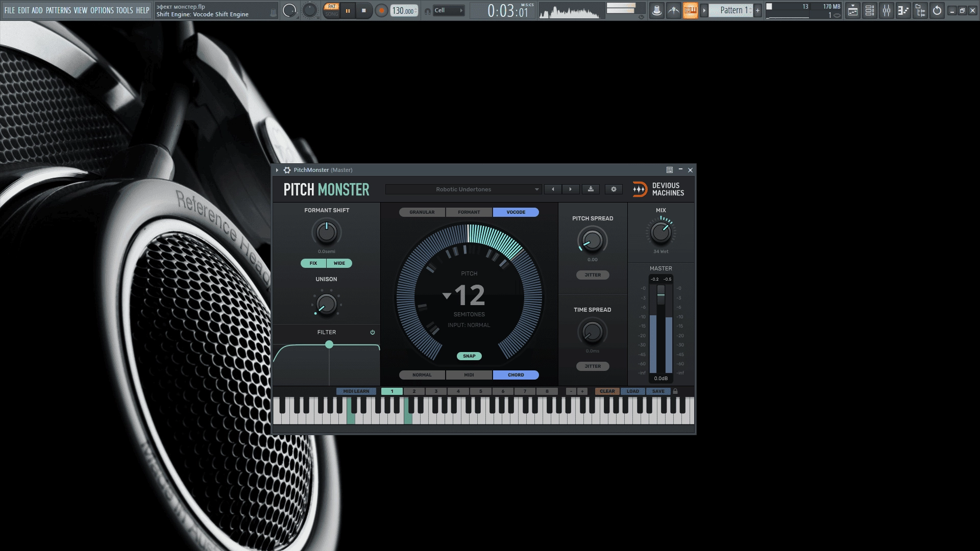Open the ADD menu
The width and height of the screenshot is (980, 551).
(x=37, y=10)
